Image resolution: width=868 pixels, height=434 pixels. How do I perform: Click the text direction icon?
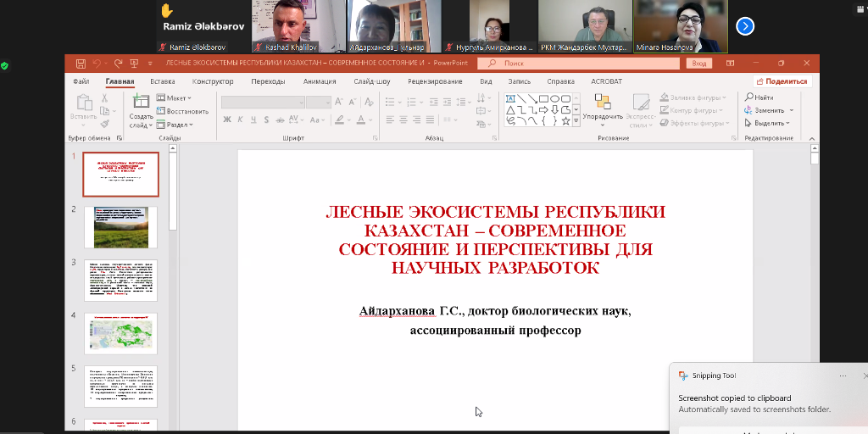(481, 98)
